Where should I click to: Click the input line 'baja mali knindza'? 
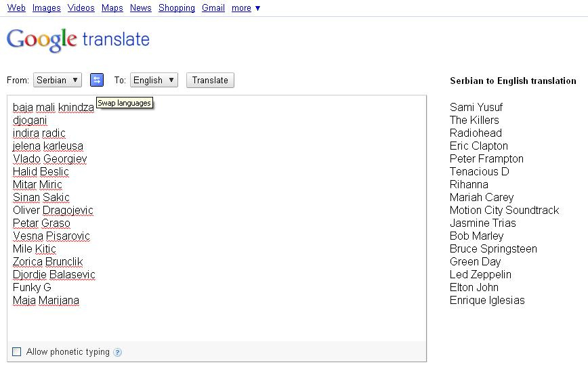pos(54,108)
